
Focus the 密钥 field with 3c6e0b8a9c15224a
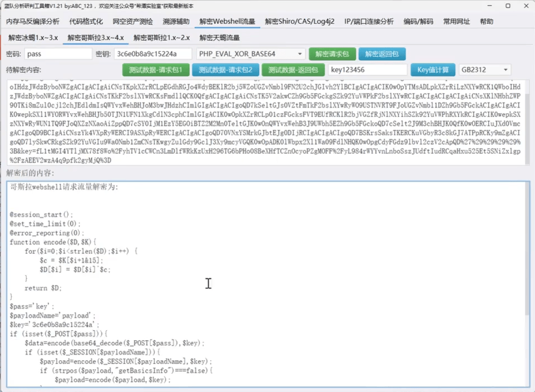(x=153, y=54)
